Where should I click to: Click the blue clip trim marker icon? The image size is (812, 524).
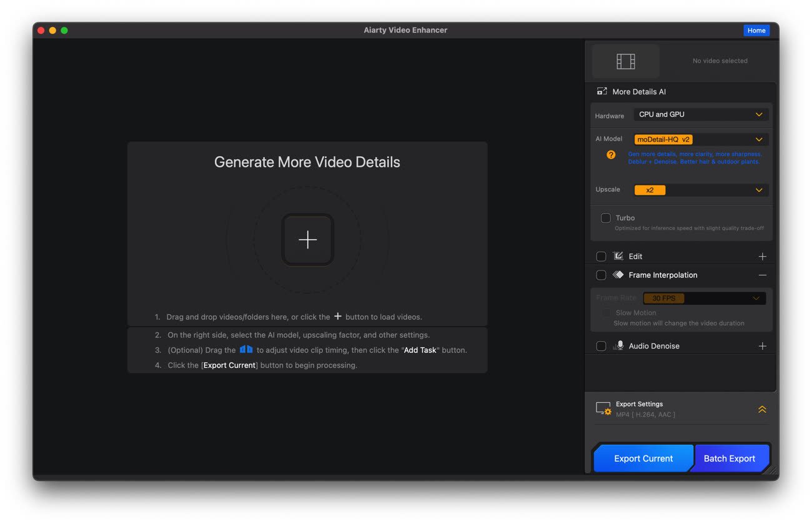[x=246, y=349]
